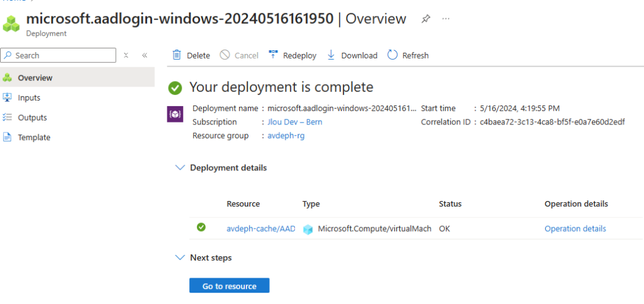The height and width of the screenshot is (304, 644).
Task: Click the Refresh circular arrow icon
Action: tap(392, 55)
